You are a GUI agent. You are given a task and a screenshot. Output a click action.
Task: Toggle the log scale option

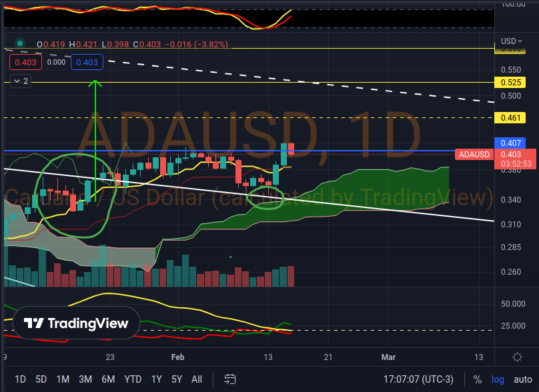point(498,379)
